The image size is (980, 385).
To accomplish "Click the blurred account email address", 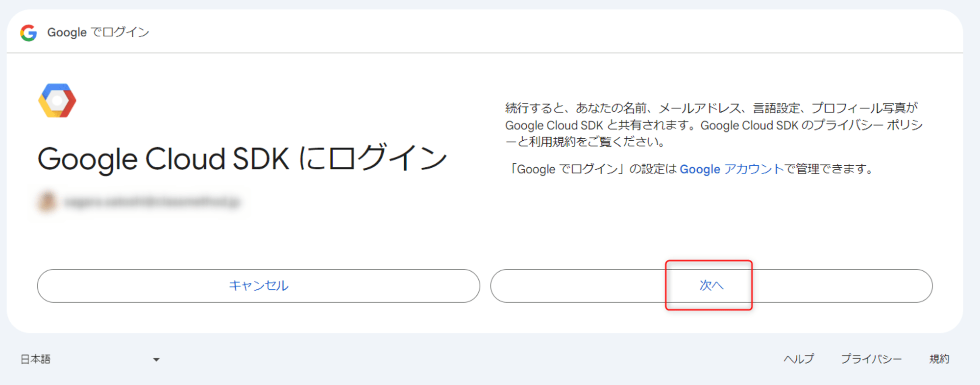I will tap(152, 202).
